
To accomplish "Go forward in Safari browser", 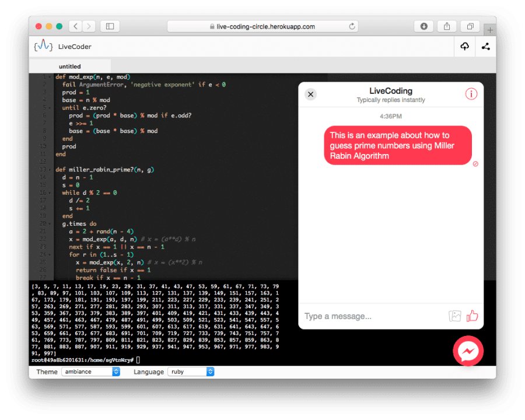I will (x=89, y=26).
